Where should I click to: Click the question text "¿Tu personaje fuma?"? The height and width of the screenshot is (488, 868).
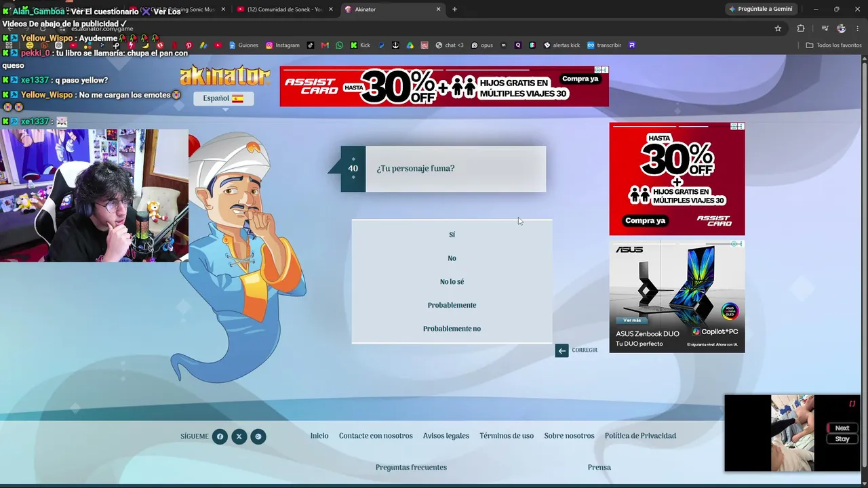click(x=416, y=168)
